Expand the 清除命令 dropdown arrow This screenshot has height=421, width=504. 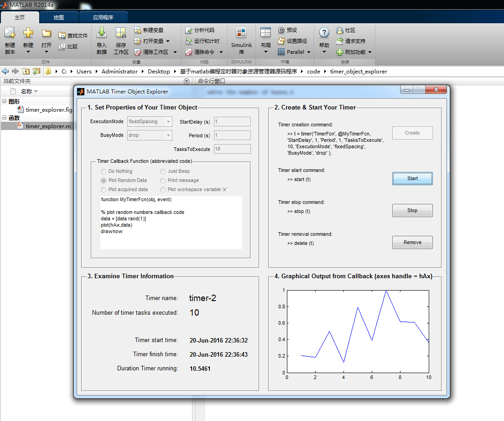click(x=221, y=52)
